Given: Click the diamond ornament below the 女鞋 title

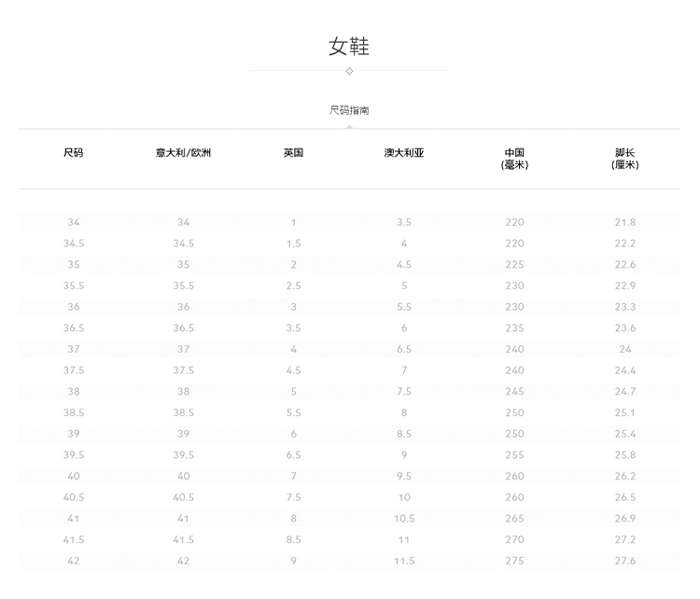Looking at the screenshot, I should pyautogui.click(x=349, y=71).
